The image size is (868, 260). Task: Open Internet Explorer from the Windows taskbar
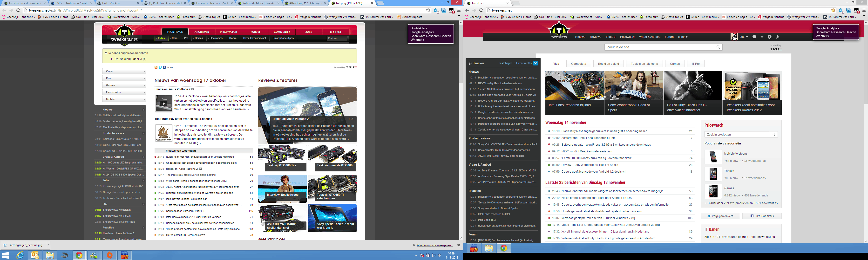tap(20, 255)
